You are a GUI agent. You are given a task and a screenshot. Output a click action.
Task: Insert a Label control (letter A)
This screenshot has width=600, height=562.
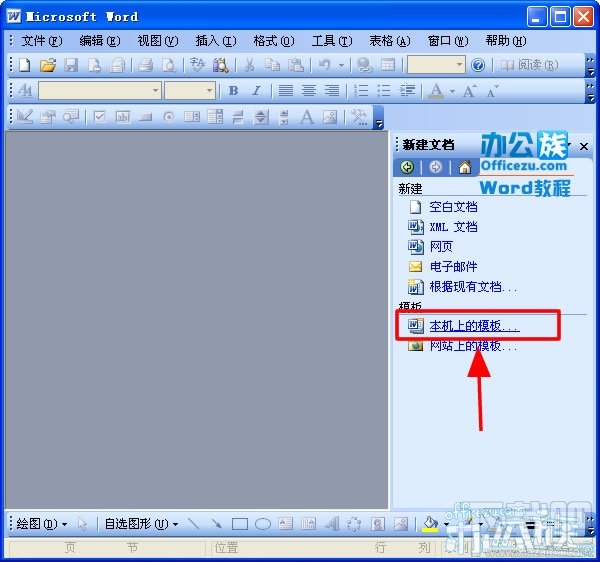(x=307, y=117)
